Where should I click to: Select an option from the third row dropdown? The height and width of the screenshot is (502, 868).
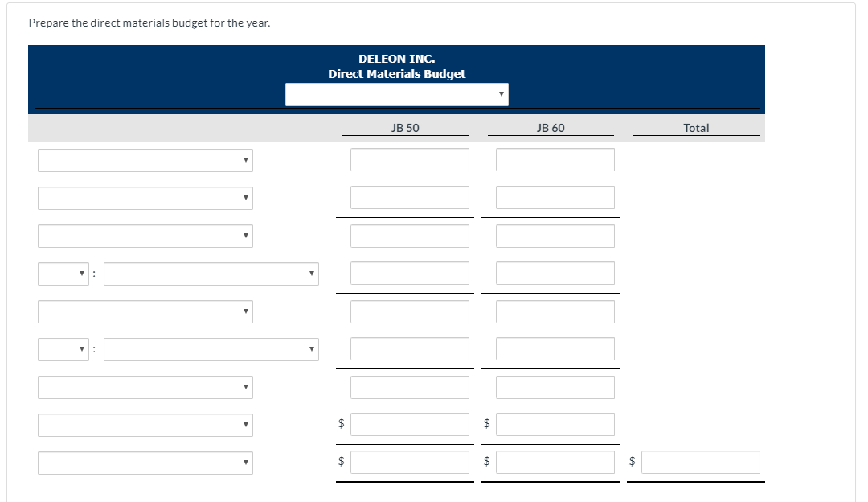coord(145,236)
